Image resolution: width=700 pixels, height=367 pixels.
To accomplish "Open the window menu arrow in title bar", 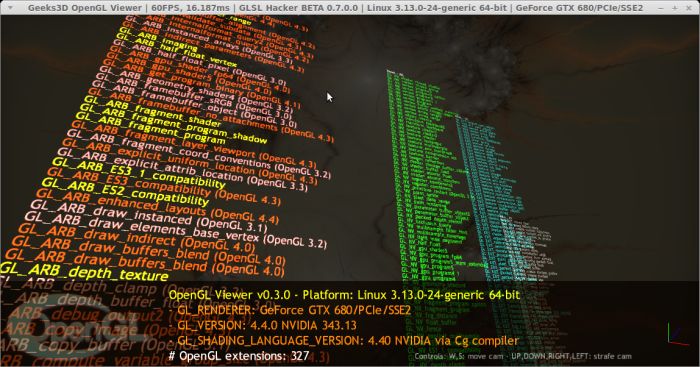I will tap(10, 8).
